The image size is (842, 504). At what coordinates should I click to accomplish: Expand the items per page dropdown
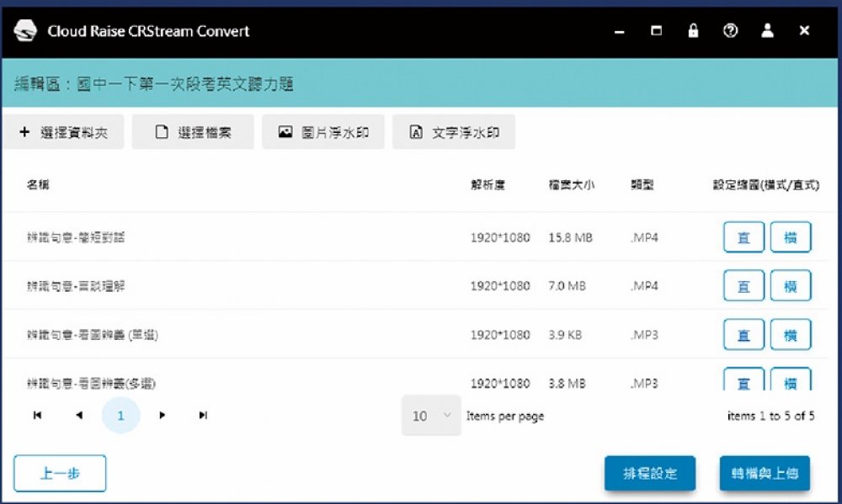431,416
